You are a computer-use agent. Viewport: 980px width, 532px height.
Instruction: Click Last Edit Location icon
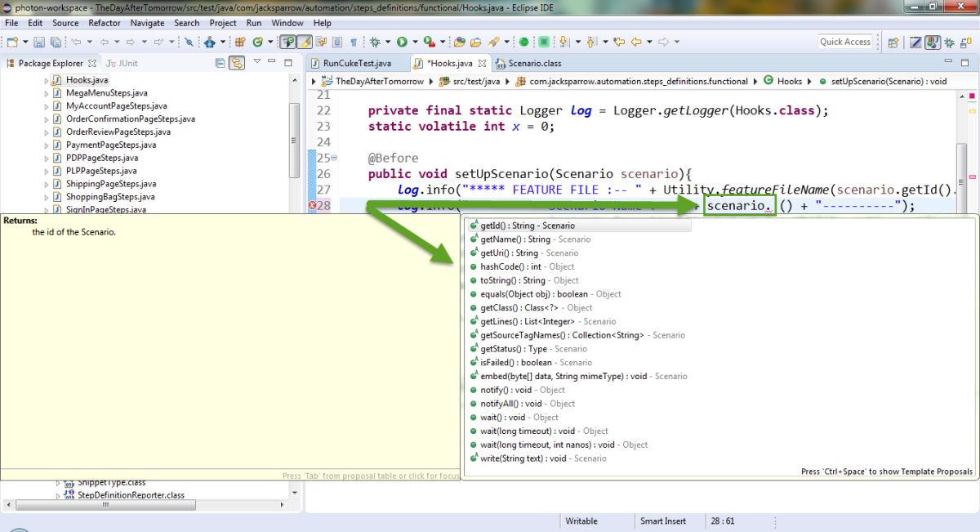point(619,42)
